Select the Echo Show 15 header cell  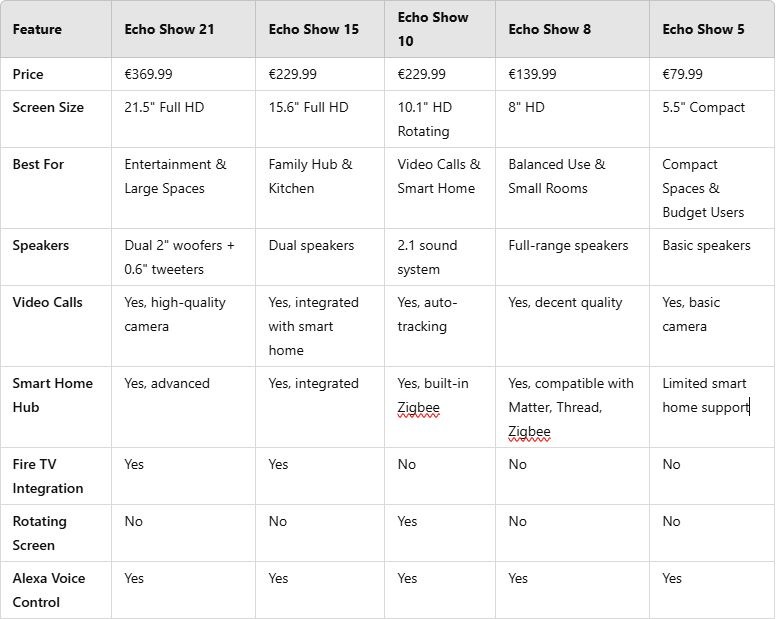[313, 29]
